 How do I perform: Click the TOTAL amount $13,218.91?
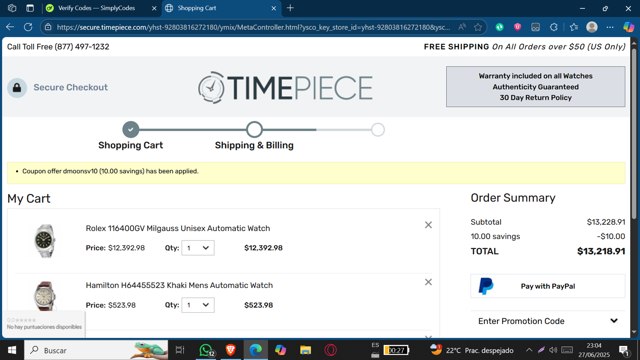tap(601, 251)
